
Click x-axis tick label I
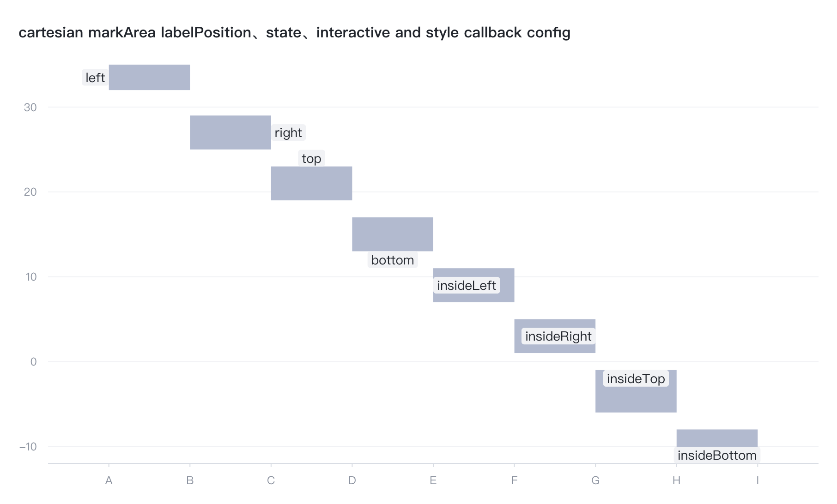pos(758,480)
